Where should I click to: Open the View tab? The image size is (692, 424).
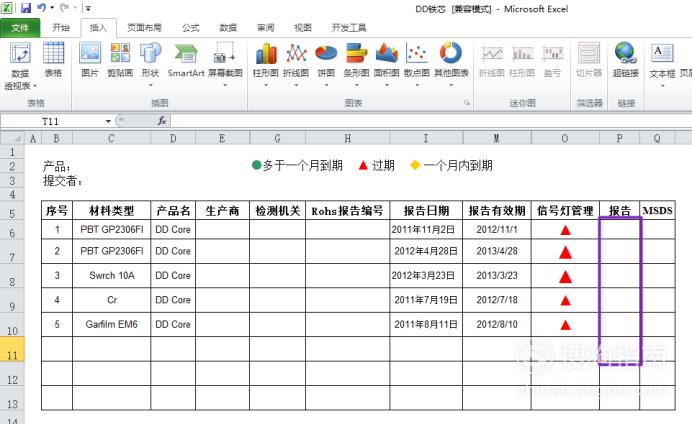pyautogui.click(x=303, y=28)
